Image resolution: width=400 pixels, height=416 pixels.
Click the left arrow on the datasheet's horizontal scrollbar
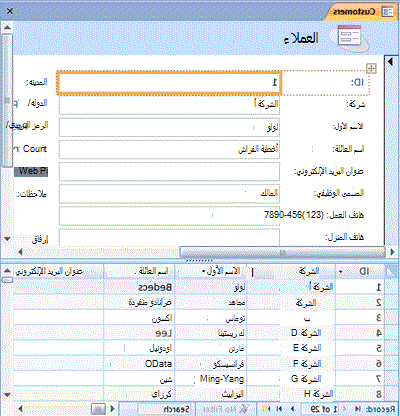coord(20,409)
